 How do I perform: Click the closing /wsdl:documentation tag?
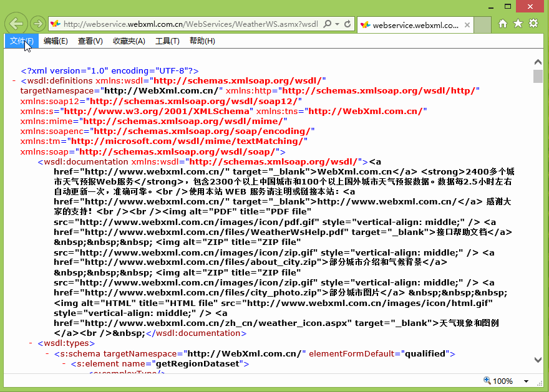(196, 333)
